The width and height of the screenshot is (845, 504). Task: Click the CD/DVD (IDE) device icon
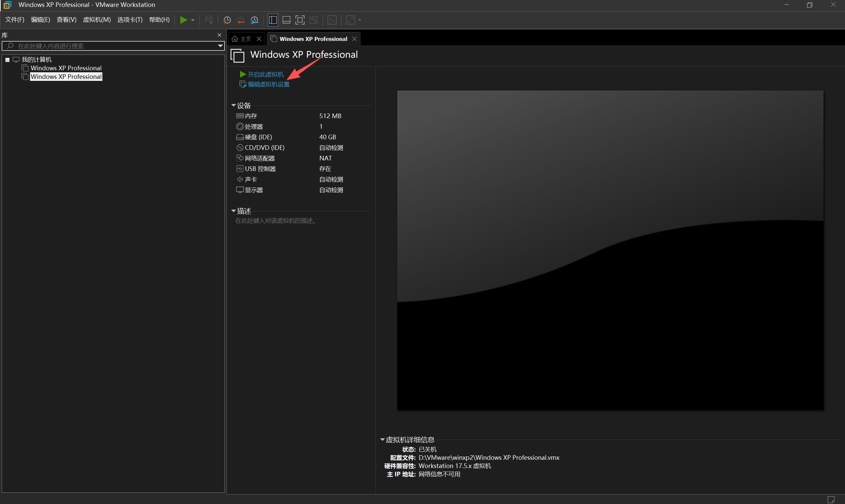[240, 148]
